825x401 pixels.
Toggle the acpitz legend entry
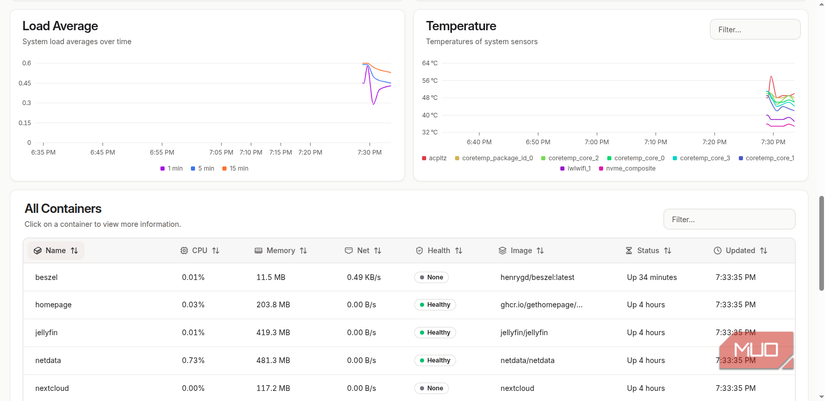(434, 158)
